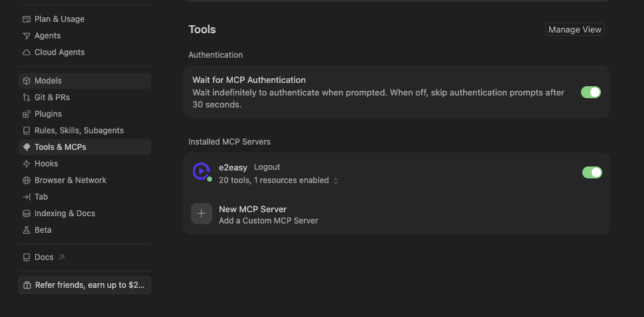
Task: Click the gift icon in referral button
Action: (27, 285)
